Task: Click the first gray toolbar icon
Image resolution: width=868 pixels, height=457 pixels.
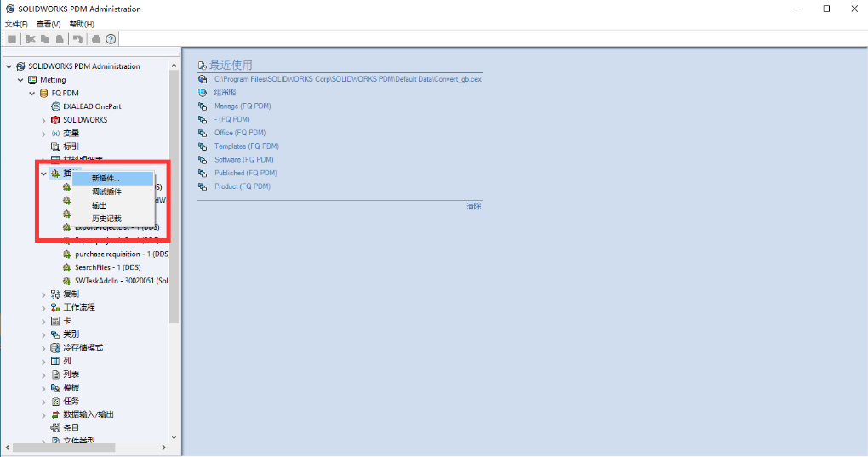Action: coord(12,39)
